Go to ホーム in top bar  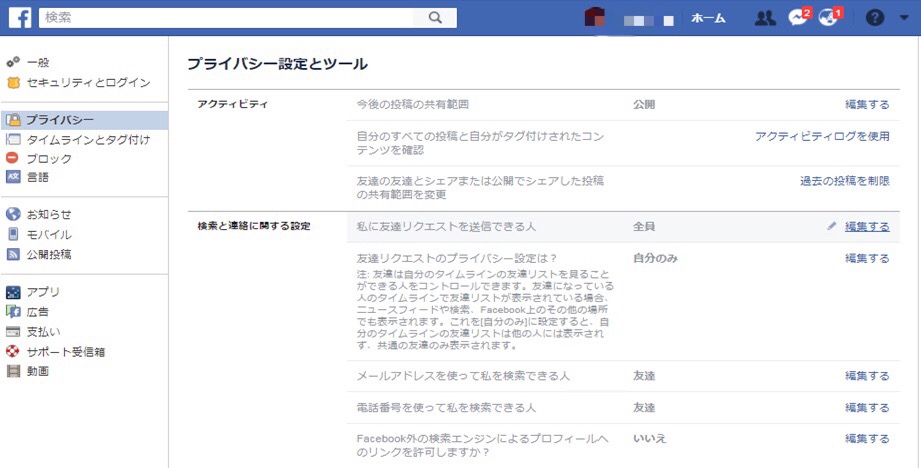708,18
